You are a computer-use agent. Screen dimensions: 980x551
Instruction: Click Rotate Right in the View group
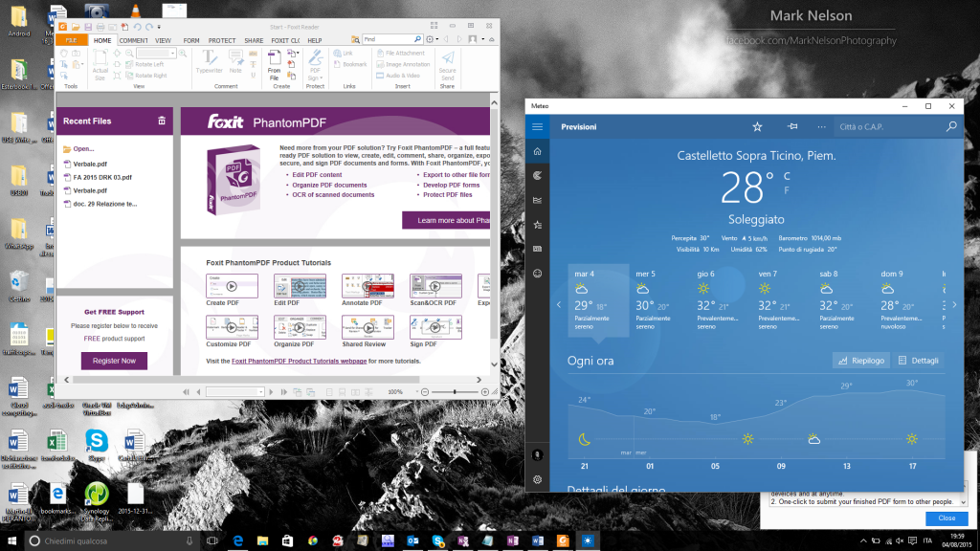pyautogui.click(x=145, y=76)
